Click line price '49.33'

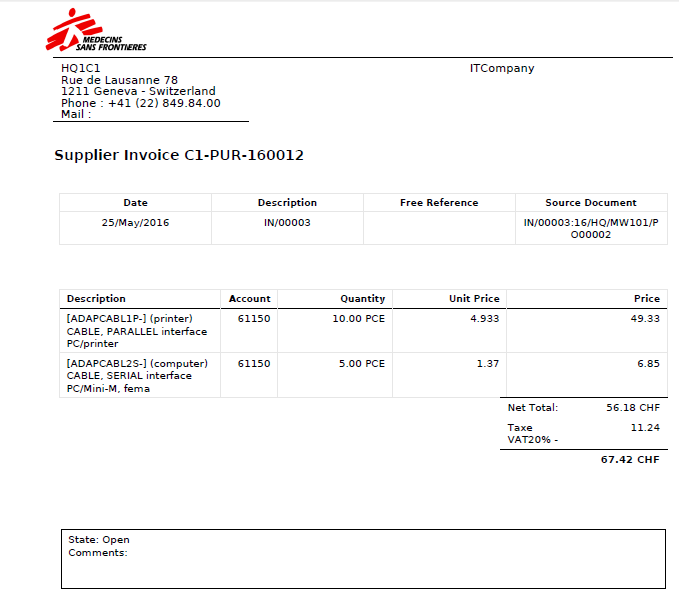pos(645,319)
